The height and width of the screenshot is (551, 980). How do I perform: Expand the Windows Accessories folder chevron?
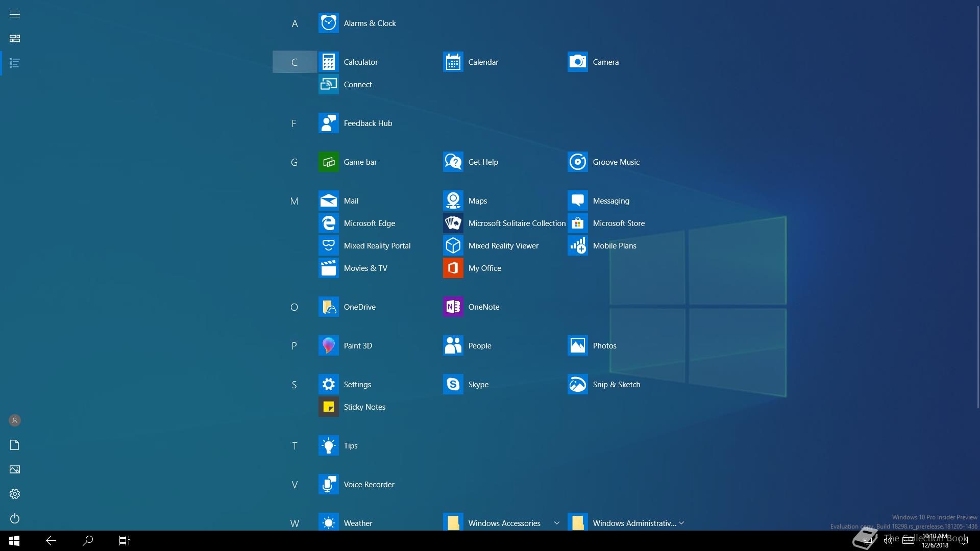coord(556,523)
